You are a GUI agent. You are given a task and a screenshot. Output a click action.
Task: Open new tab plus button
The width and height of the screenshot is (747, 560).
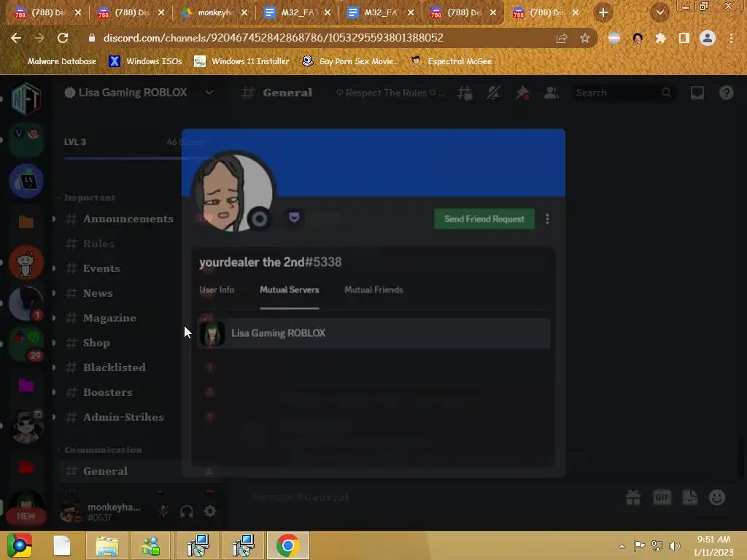click(603, 12)
